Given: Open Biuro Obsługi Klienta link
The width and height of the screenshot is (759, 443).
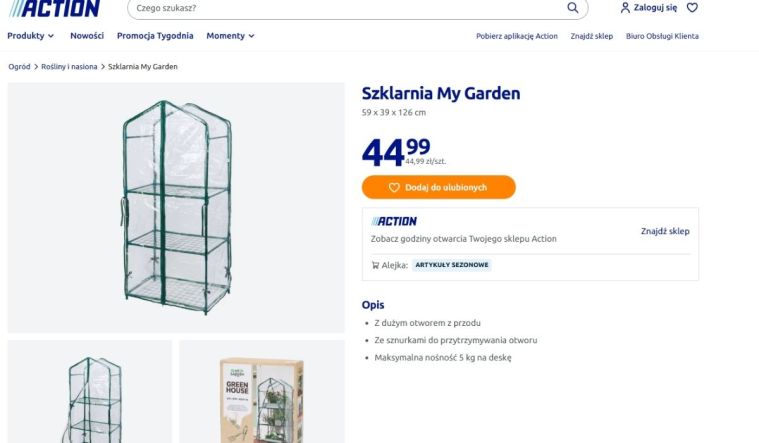Looking at the screenshot, I should click(x=662, y=36).
